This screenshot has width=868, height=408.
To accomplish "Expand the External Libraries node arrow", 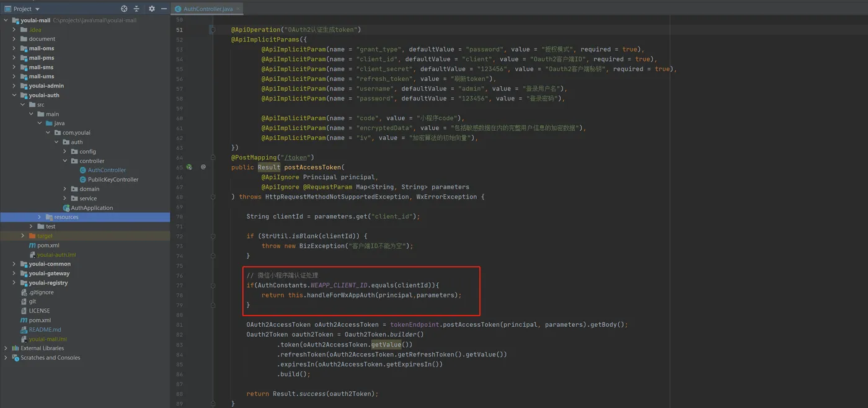I will point(6,348).
